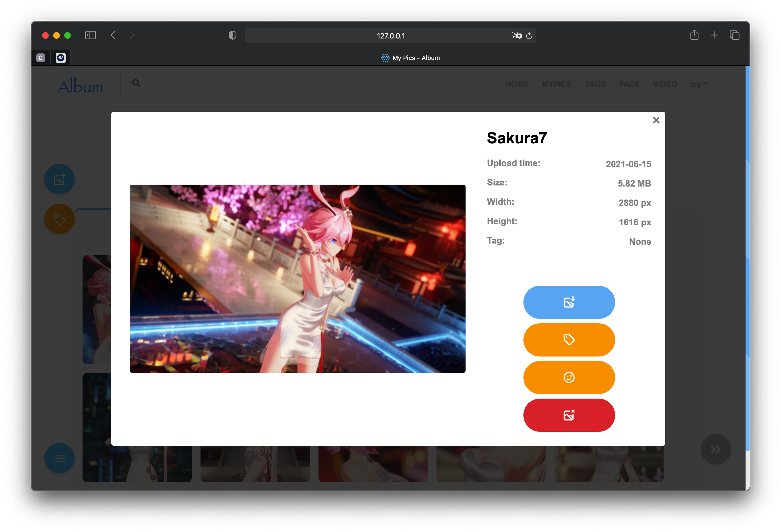Select the second pinned tab

pos(60,58)
